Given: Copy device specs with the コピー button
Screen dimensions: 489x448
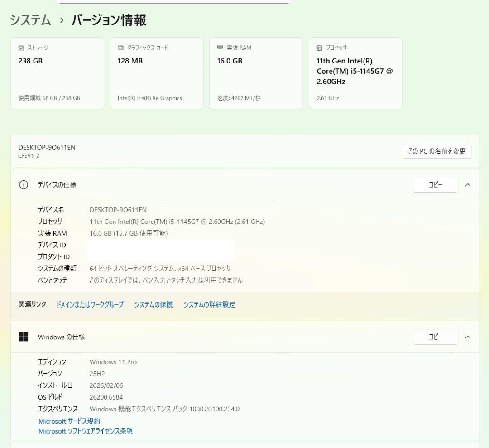Looking at the screenshot, I should (436, 185).
